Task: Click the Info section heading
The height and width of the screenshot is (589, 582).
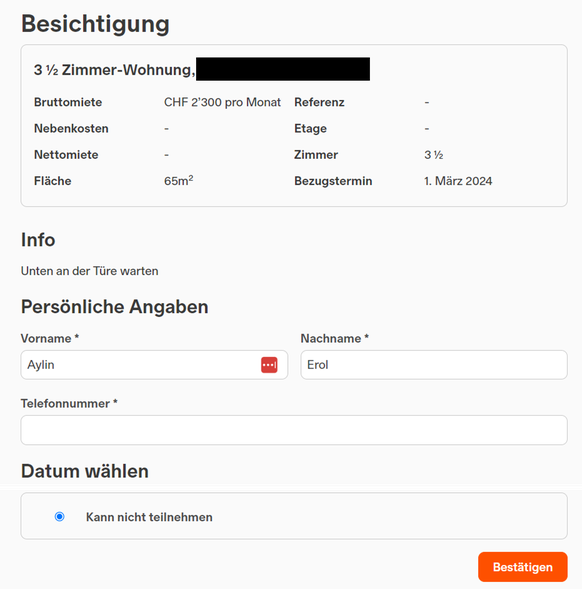Action: [x=38, y=240]
